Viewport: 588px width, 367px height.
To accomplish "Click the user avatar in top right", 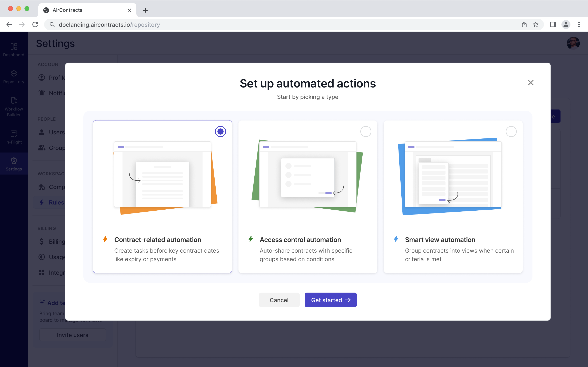I will coord(573,43).
